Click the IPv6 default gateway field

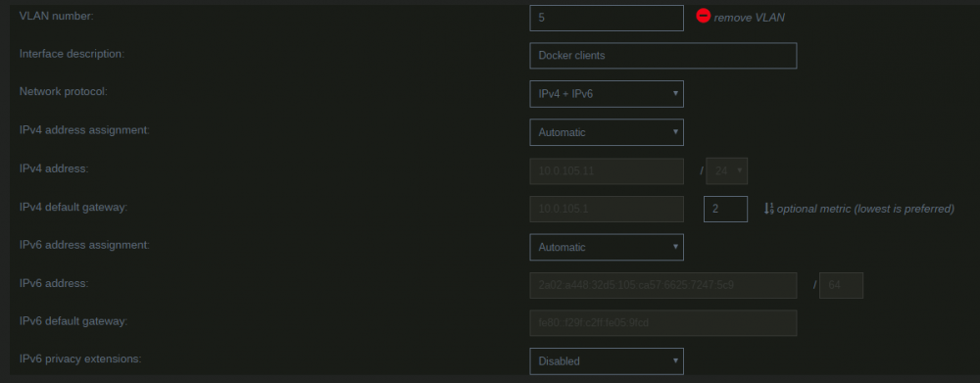(663, 323)
